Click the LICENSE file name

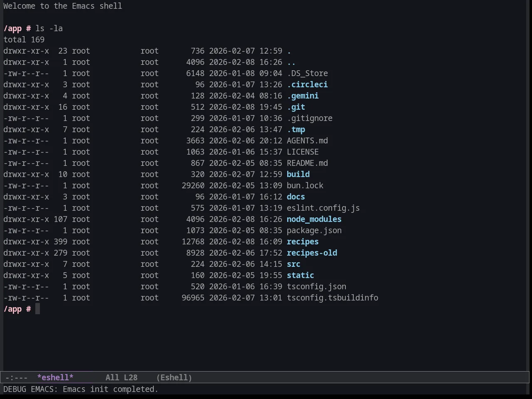[x=303, y=152]
